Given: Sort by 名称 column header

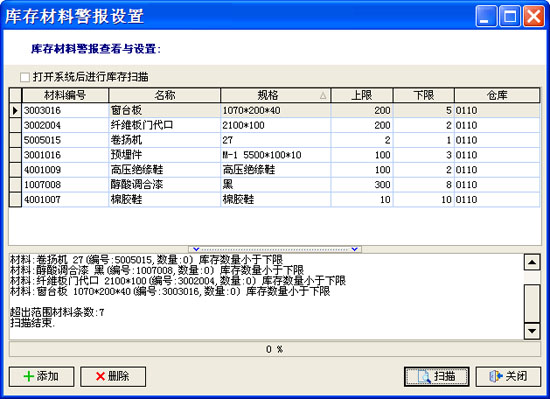Looking at the screenshot, I should pos(165,95).
